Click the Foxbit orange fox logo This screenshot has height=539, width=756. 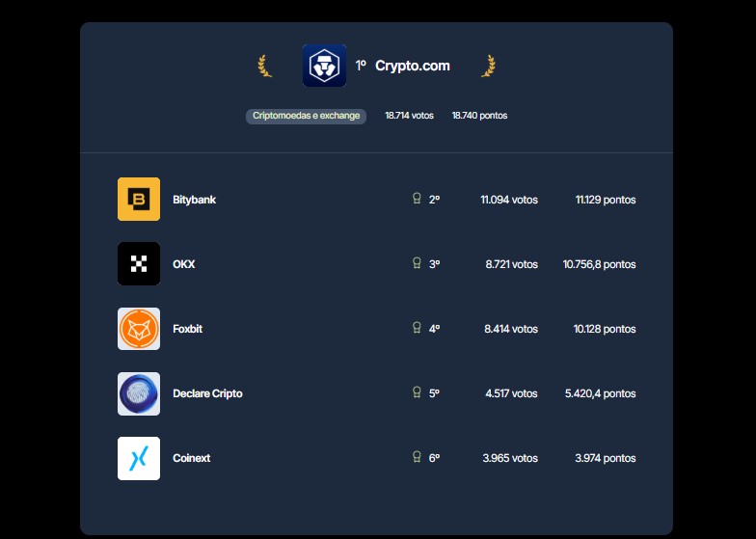coord(139,329)
